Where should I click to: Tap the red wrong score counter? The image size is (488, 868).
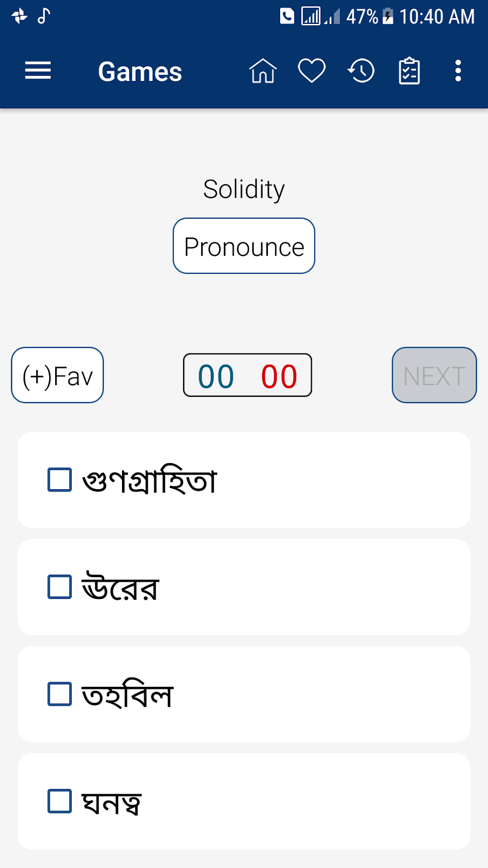(x=279, y=376)
